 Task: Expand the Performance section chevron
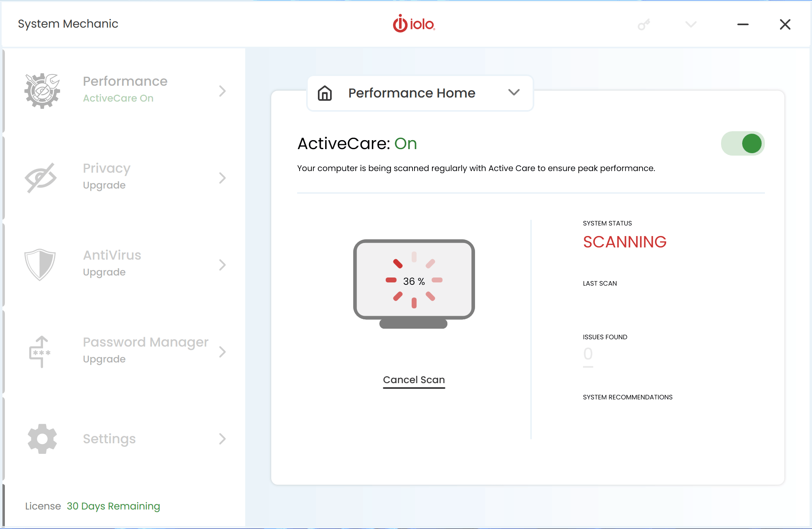[x=222, y=91]
